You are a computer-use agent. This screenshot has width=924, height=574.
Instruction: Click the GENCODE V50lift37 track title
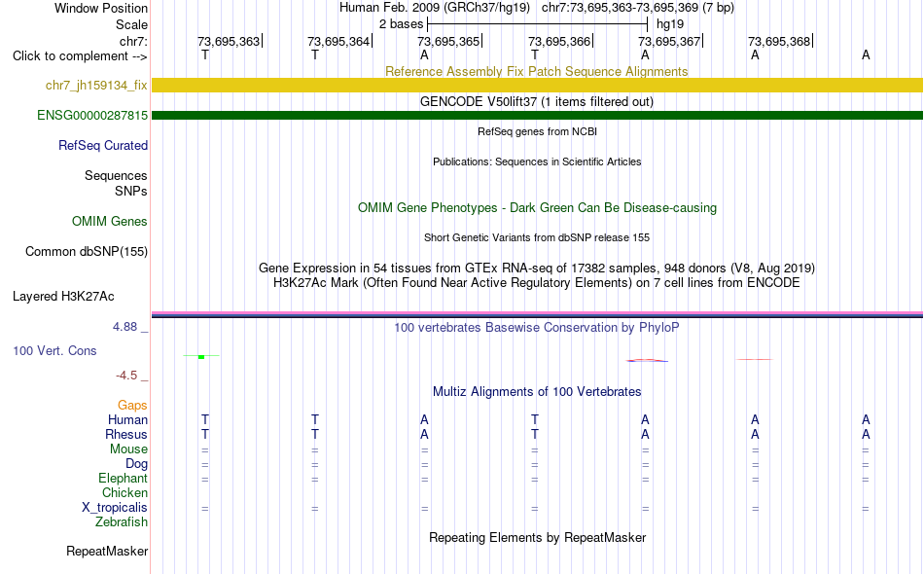point(537,101)
